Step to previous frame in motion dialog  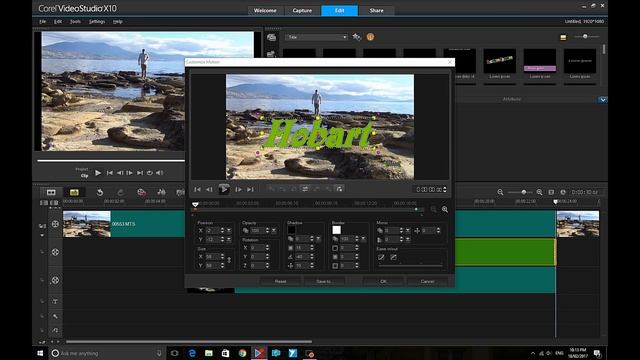[209, 189]
